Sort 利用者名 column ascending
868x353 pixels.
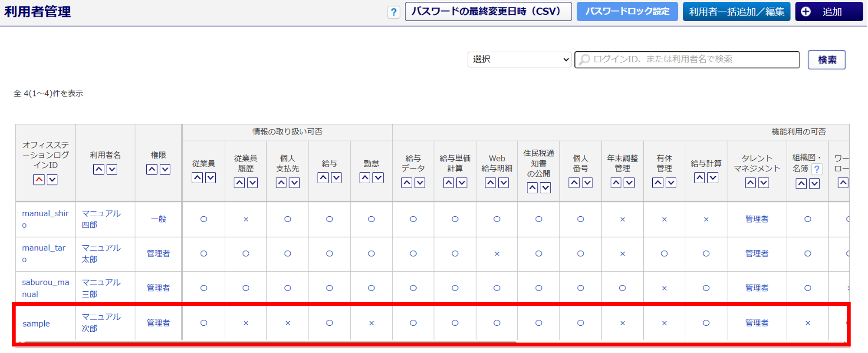point(99,169)
